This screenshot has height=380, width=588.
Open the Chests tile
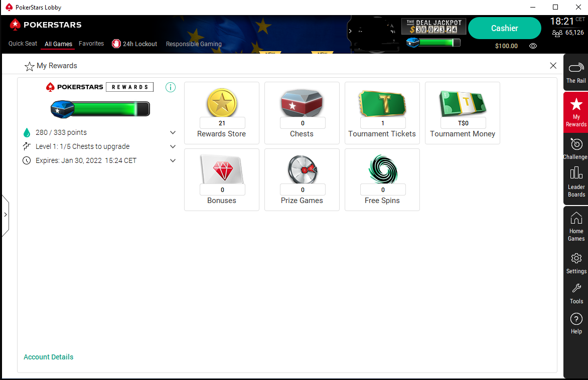click(x=302, y=113)
